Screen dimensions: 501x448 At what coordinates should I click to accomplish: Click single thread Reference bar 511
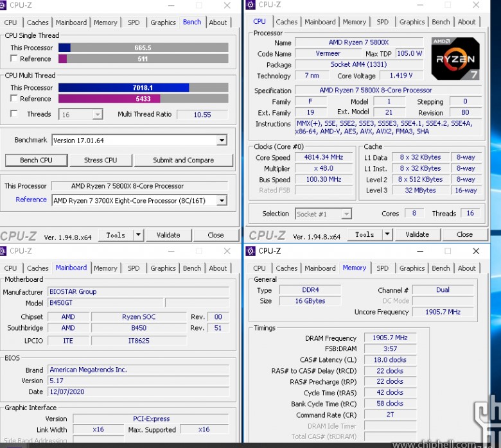point(143,59)
